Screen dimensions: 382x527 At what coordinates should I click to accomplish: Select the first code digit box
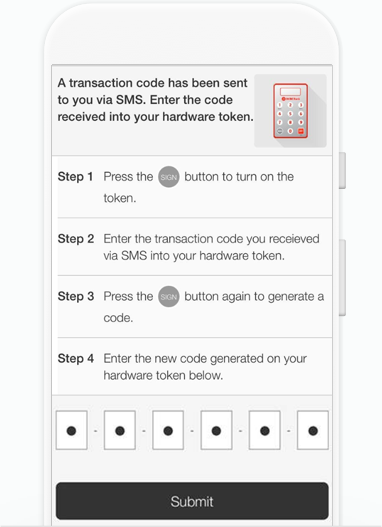point(72,430)
